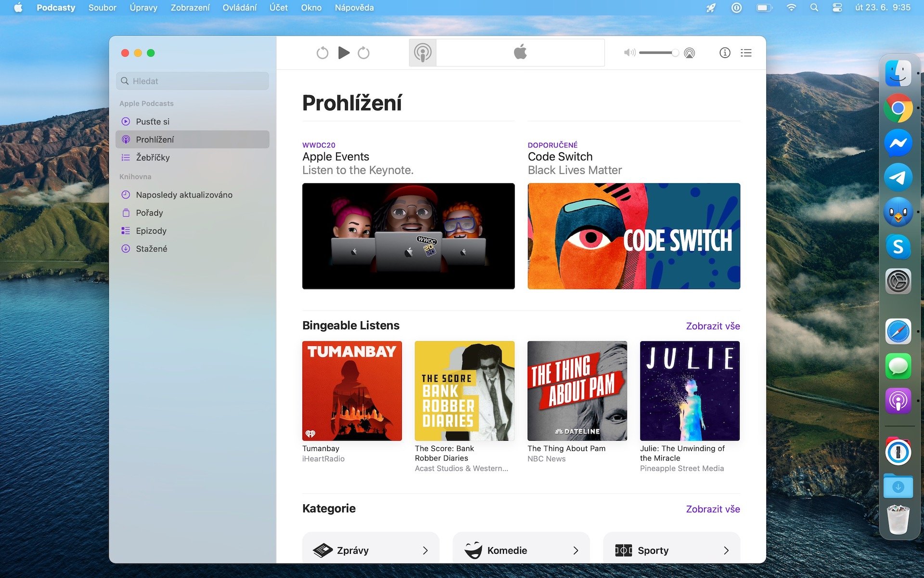Click Zobrazit vše for Kategorie
Viewport: 924px width, 578px height.
(x=713, y=509)
